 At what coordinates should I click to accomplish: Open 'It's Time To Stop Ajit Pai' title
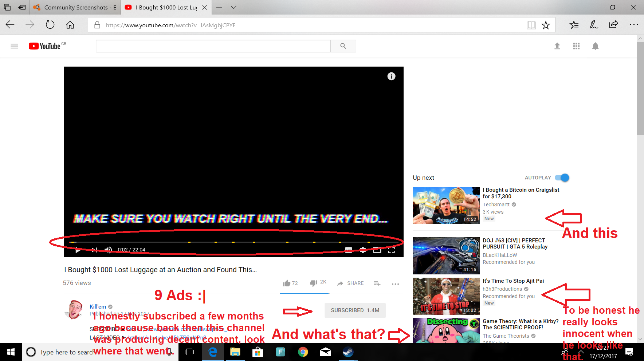(x=513, y=281)
